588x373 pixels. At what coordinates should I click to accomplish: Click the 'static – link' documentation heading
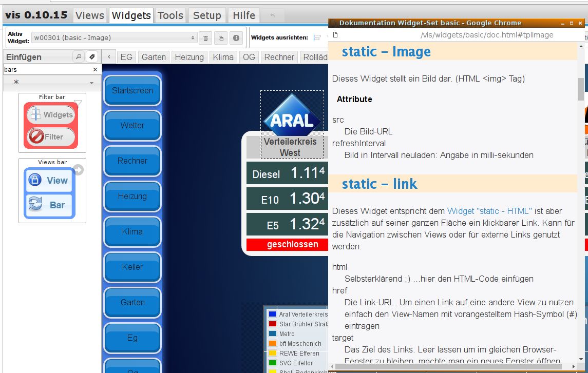(379, 184)
